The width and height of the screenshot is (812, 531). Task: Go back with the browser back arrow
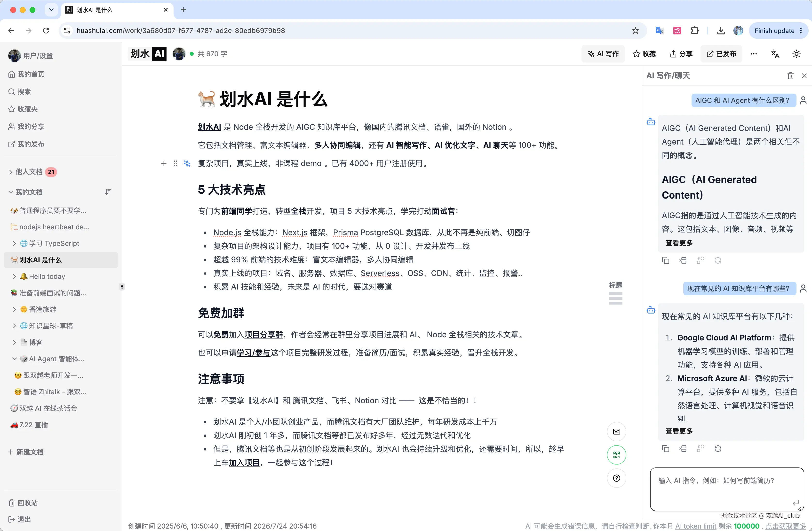[x=11, y=31]
